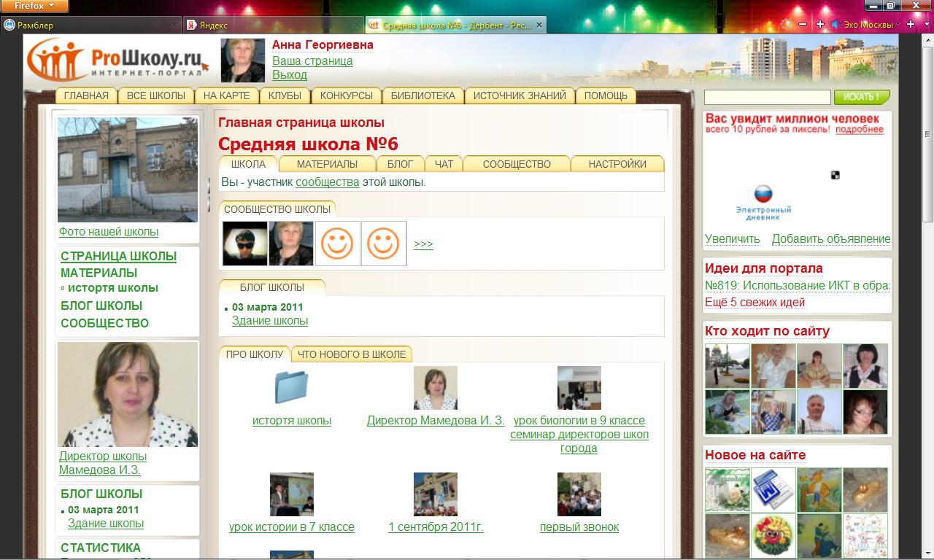Open the 1 сентября 2011г. thumbnail
Image resolution: width=934 pixels, height=560 pixels.
436,494
